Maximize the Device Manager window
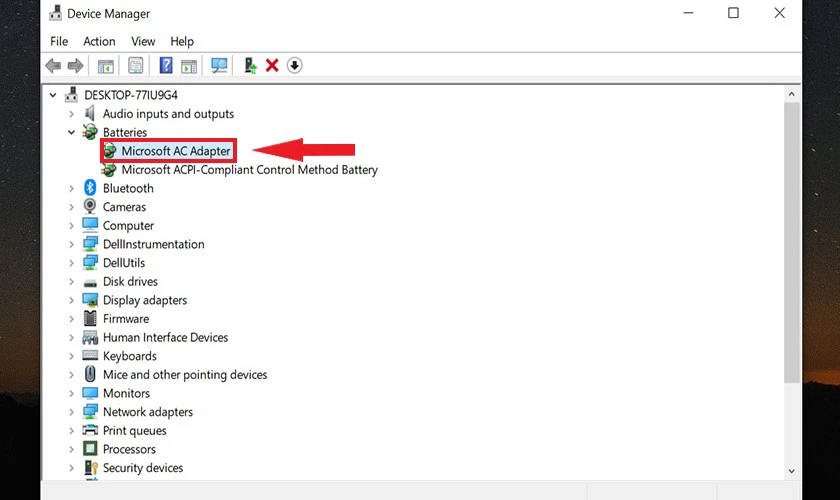This screenshot has height=500, width=840. (733, 13)
